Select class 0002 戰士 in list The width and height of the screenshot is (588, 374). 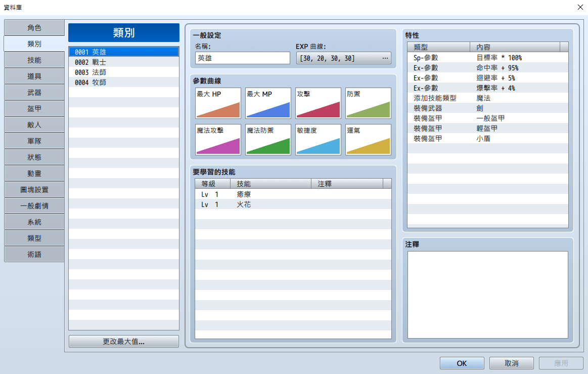[x=124, y=62]
